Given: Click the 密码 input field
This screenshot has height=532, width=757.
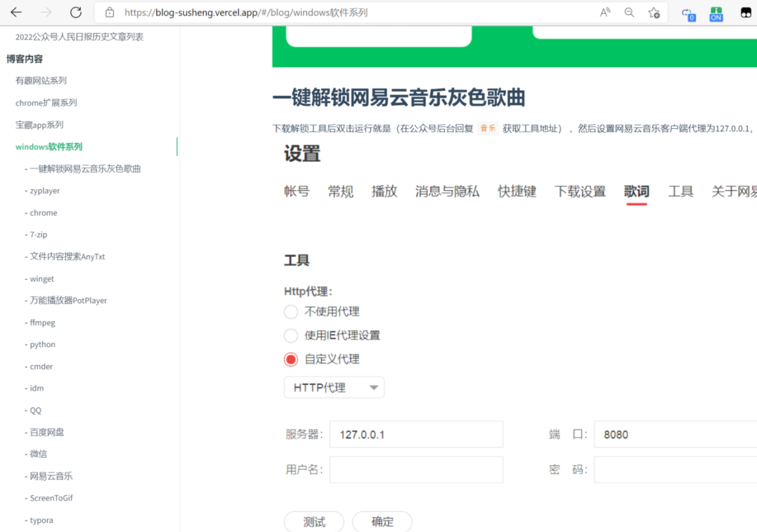Looking at the screenshot, I should pos(676,469).
